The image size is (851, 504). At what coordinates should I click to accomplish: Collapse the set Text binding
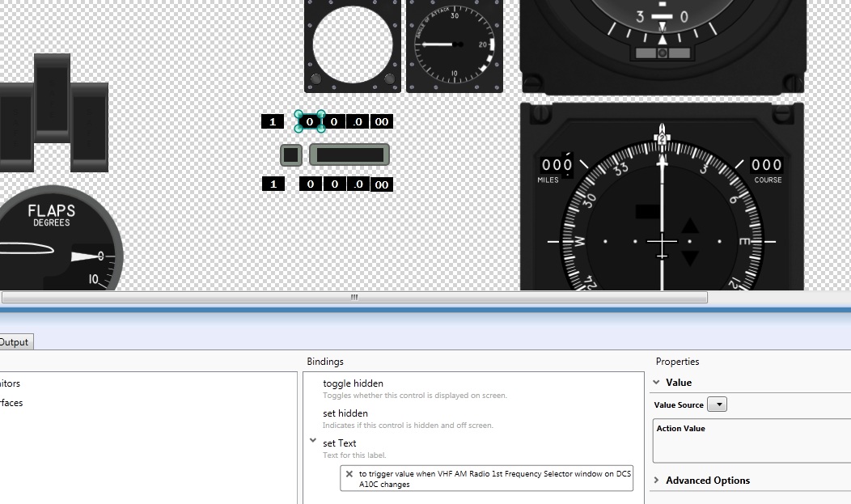[x=312, y=441]
